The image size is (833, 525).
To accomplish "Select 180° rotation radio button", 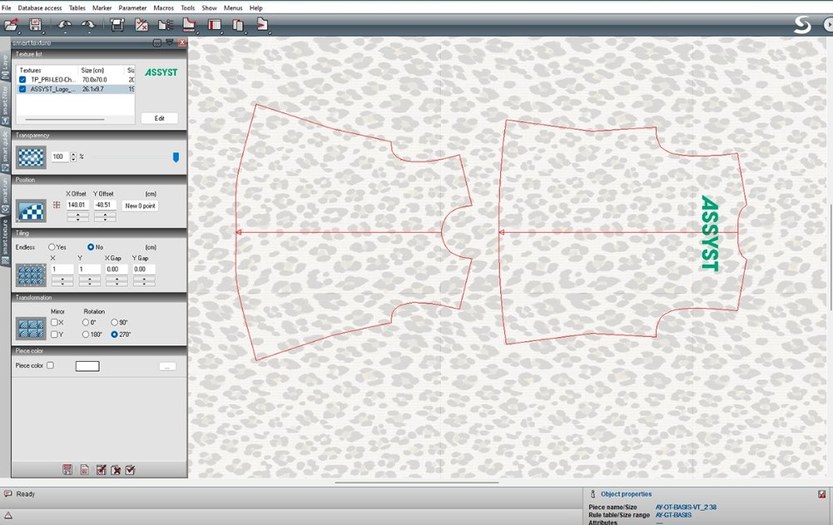I will pyautogui.click(x=85, y=335).
